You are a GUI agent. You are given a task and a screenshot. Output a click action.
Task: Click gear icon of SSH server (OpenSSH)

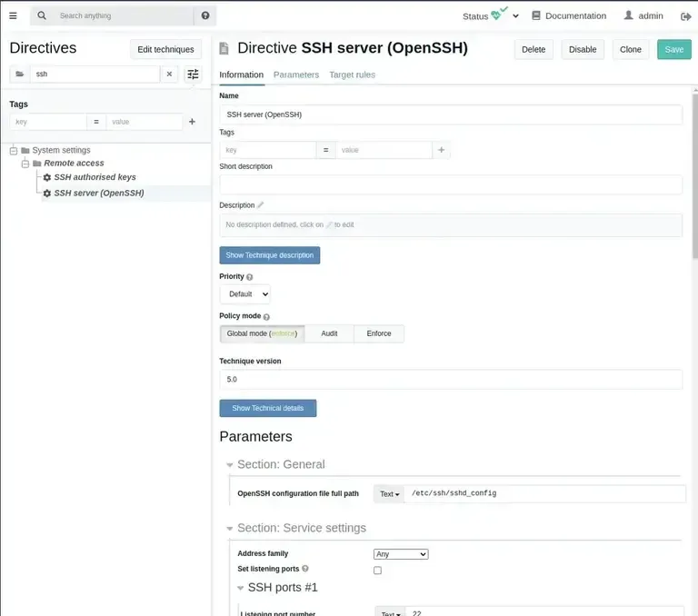point(47,194)
